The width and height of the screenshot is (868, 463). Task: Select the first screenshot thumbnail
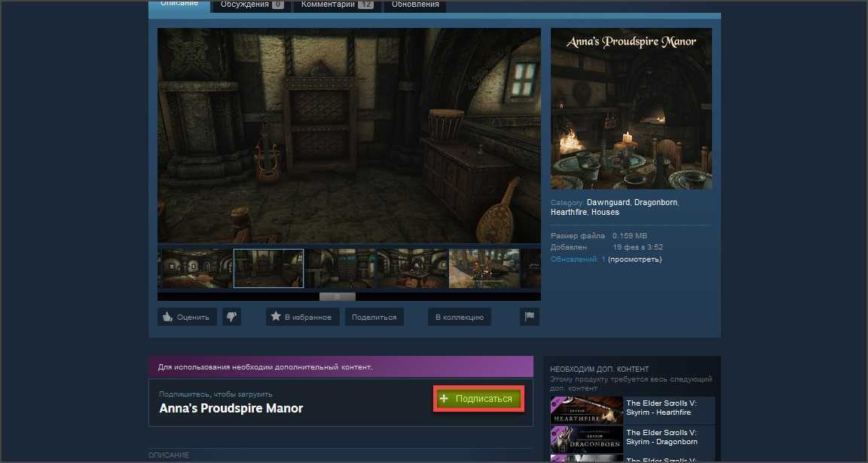point(195,268)
